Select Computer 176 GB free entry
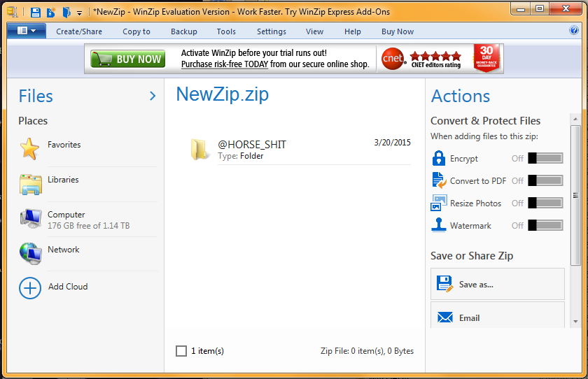Viewport: 588px width, 379px height. tap(87, 220)
